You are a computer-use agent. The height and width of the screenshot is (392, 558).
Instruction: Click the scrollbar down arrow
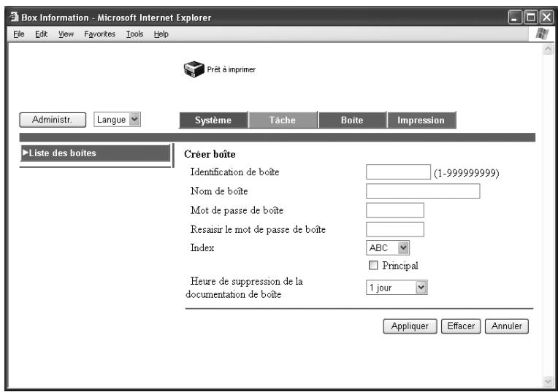(548, 382)
